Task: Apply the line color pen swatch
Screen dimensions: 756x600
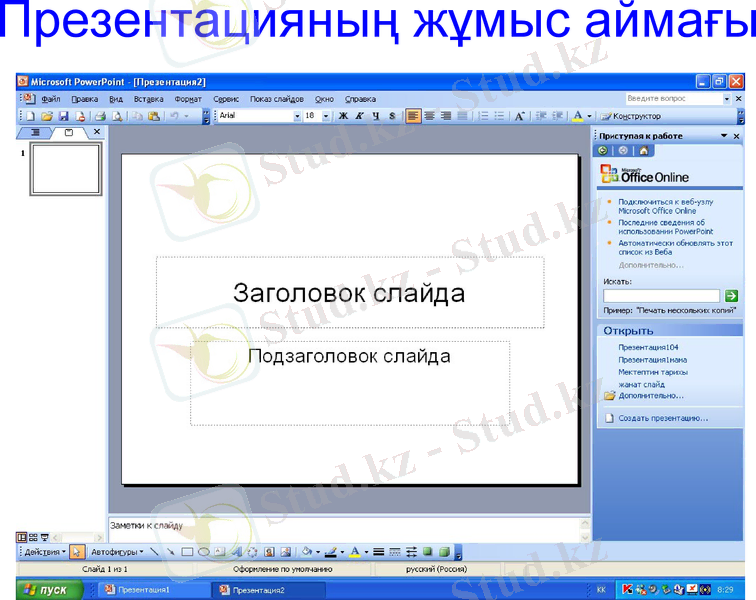Action: tap(331, 552)
